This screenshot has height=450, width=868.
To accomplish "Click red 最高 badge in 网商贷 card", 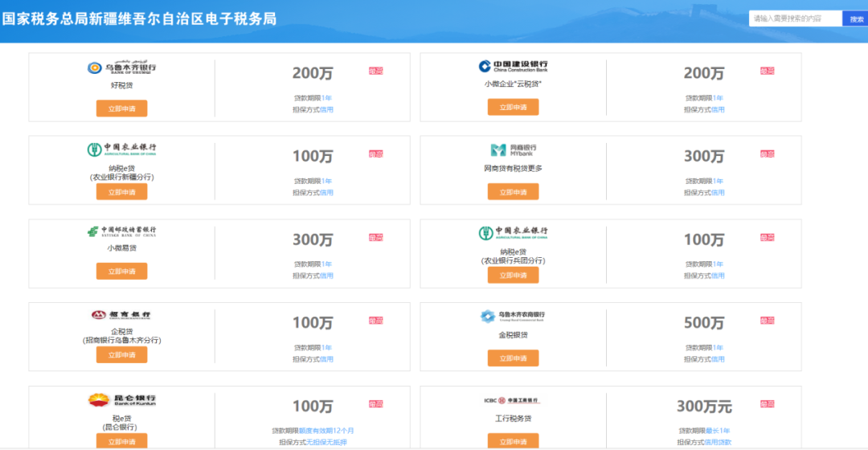I will click(768, 153).
